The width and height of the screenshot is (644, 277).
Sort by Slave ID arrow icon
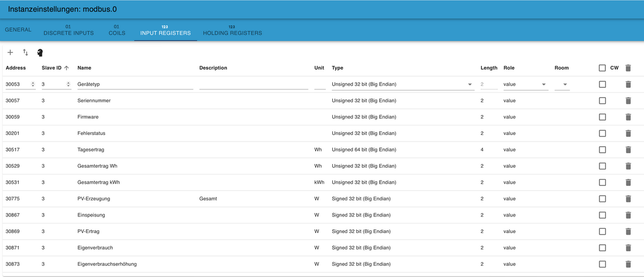pyautogui.click(x=67, y=68)
